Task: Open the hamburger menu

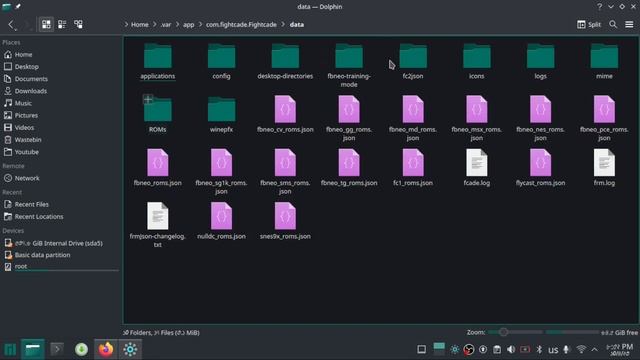Action: click(629, 24)
